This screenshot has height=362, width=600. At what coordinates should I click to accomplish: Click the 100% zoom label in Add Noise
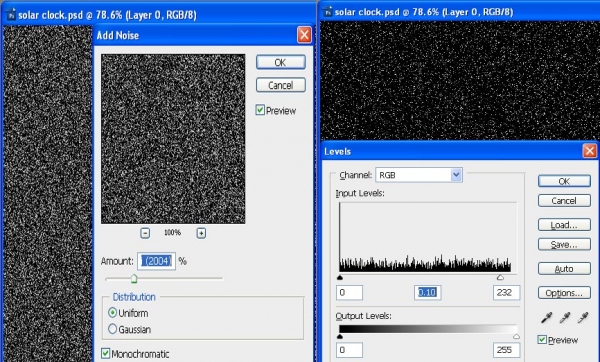(x=173, y=233)
